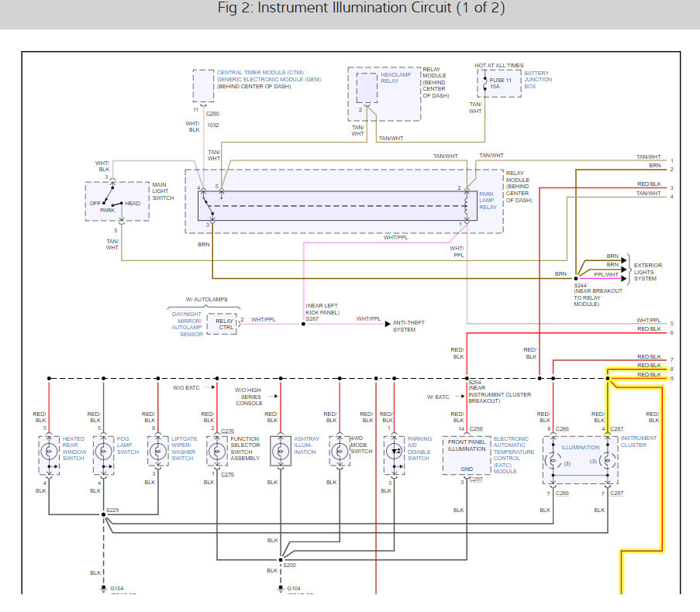Click the Fog Lamp Switch bulb symbol

(x=103, y=450)
